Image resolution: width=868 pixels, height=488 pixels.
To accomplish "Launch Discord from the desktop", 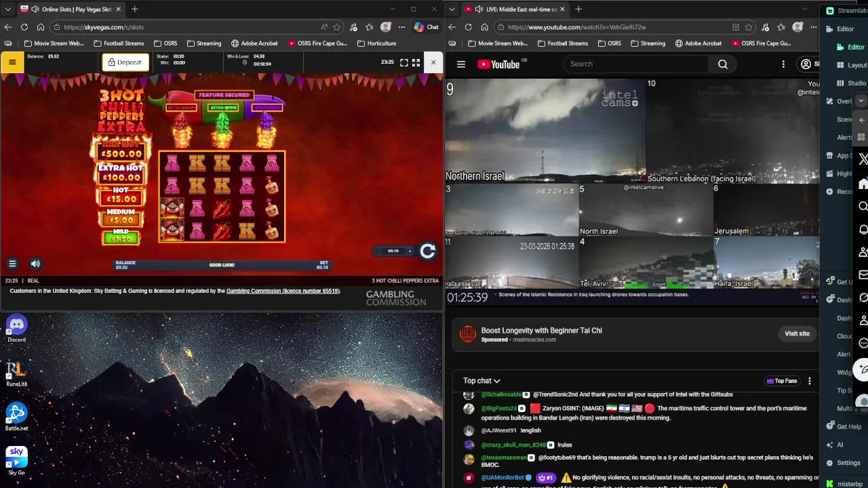I will pyautogui.click(x=16, y=328).
